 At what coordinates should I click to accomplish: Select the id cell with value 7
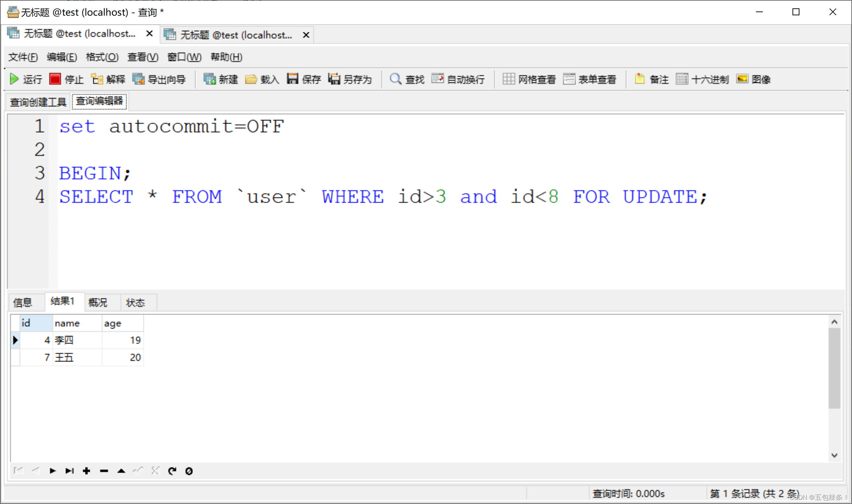tap(36, 357)
